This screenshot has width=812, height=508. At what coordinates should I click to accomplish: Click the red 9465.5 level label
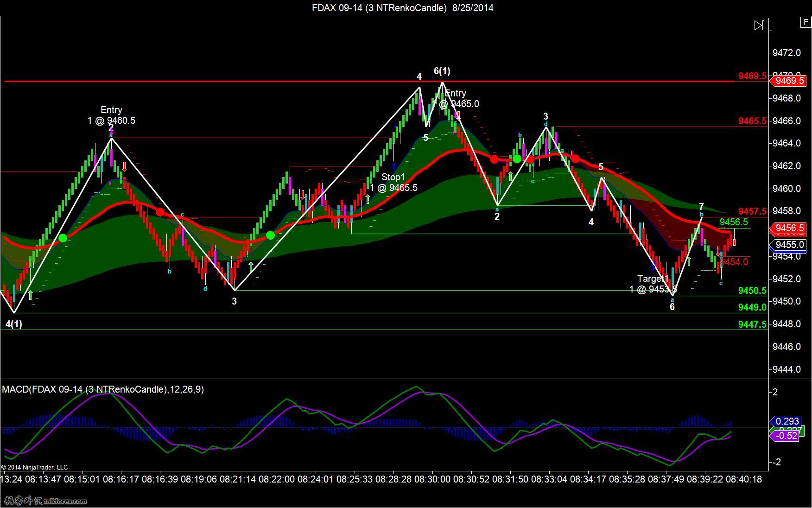(752, 121)
